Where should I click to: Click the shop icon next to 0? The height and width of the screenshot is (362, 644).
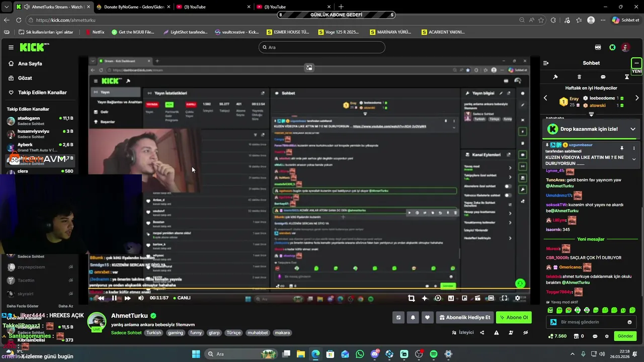[x=577, y=336]
